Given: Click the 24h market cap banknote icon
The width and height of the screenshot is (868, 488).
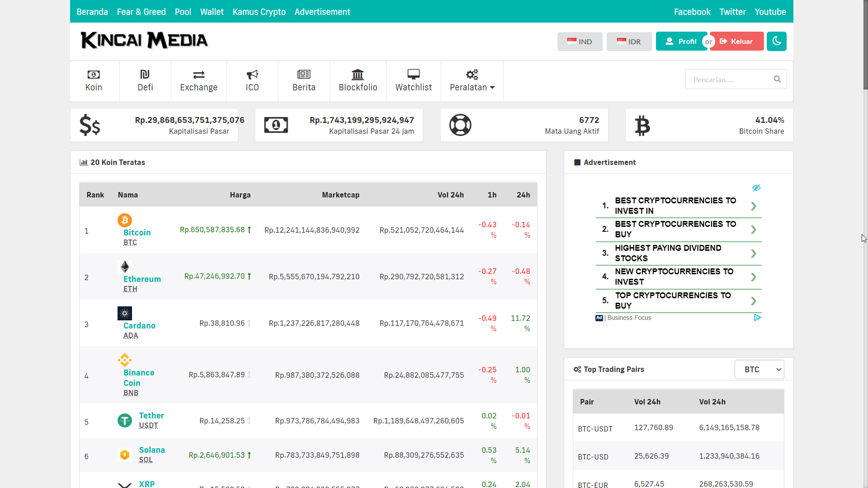Looking at the screenshot, I should pos(276,125).
